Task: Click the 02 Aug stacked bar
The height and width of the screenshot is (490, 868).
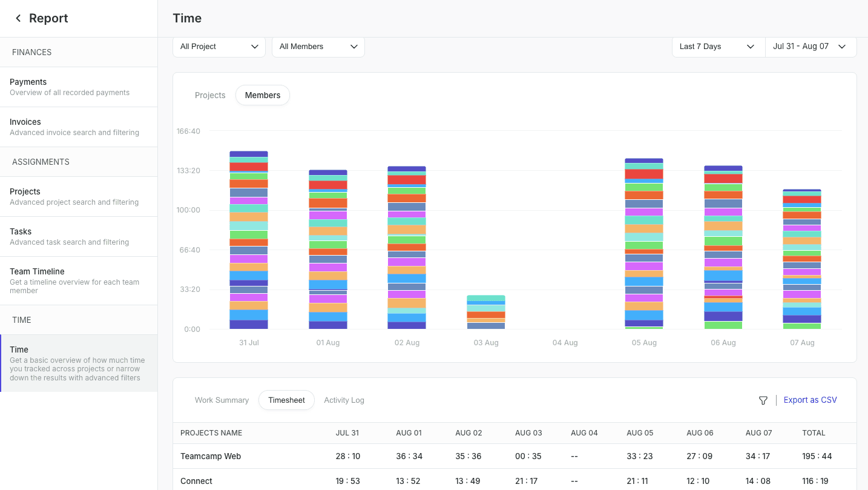Action: (407, 248)
